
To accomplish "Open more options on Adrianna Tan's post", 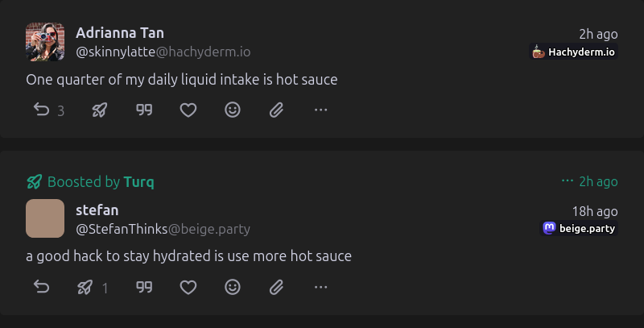I will 320,110.
